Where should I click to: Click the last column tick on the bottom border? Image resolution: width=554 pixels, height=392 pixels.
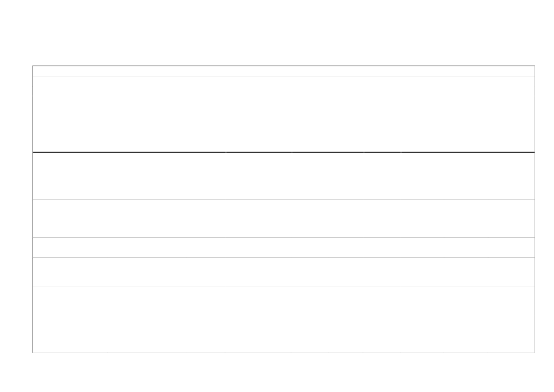[488, 352]
